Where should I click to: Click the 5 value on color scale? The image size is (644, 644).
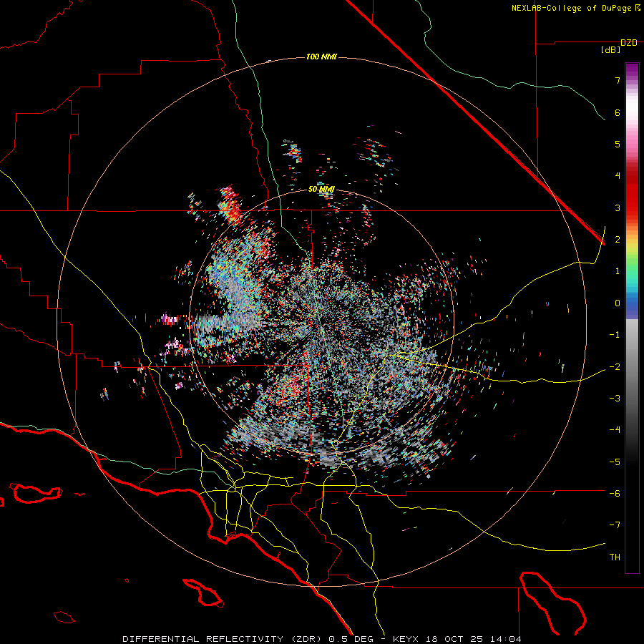[618, 144]
